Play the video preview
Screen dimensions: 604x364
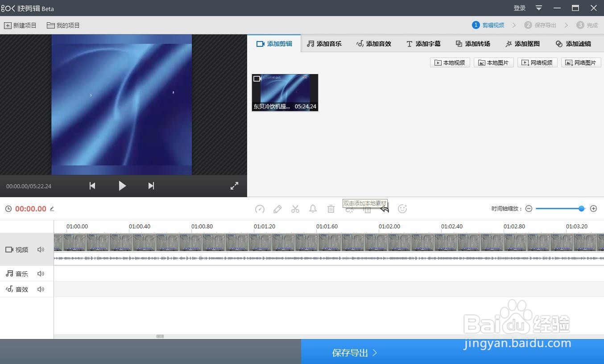pyautogui.click(x=122, y=186)
